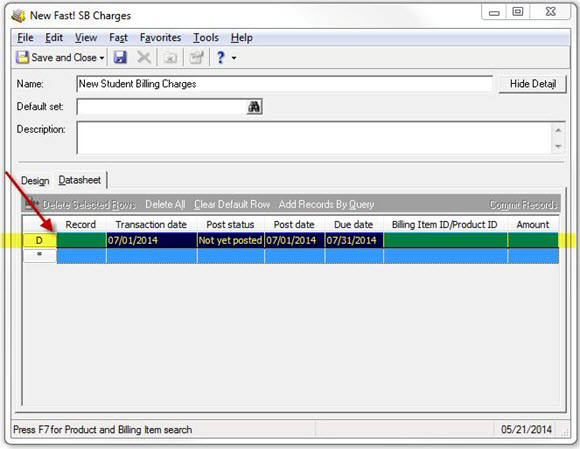Click the Description scrollbar up arrow
Screen dimensions: 580x449
pos(559,130)
